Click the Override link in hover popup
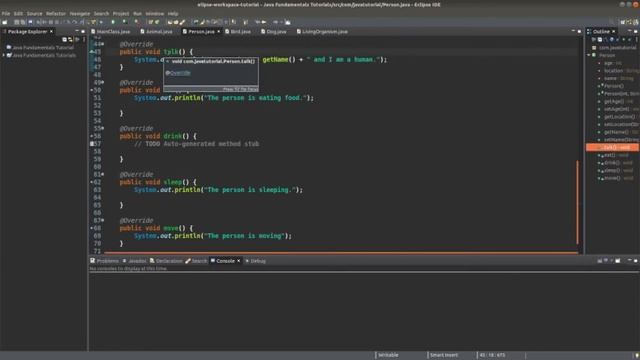This screenshot has width=640, height=360. pos(180,73)
